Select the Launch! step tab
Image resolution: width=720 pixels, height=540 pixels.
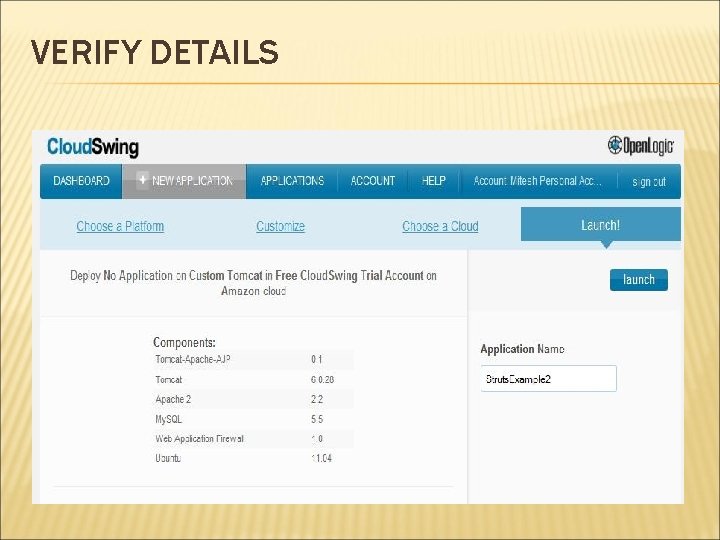tap(601, 225)
